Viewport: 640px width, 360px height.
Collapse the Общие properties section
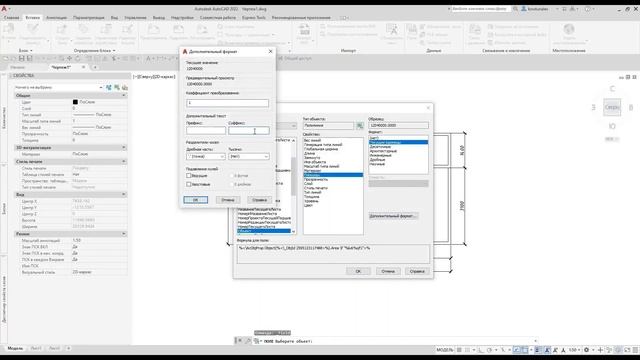coord(124,96)
